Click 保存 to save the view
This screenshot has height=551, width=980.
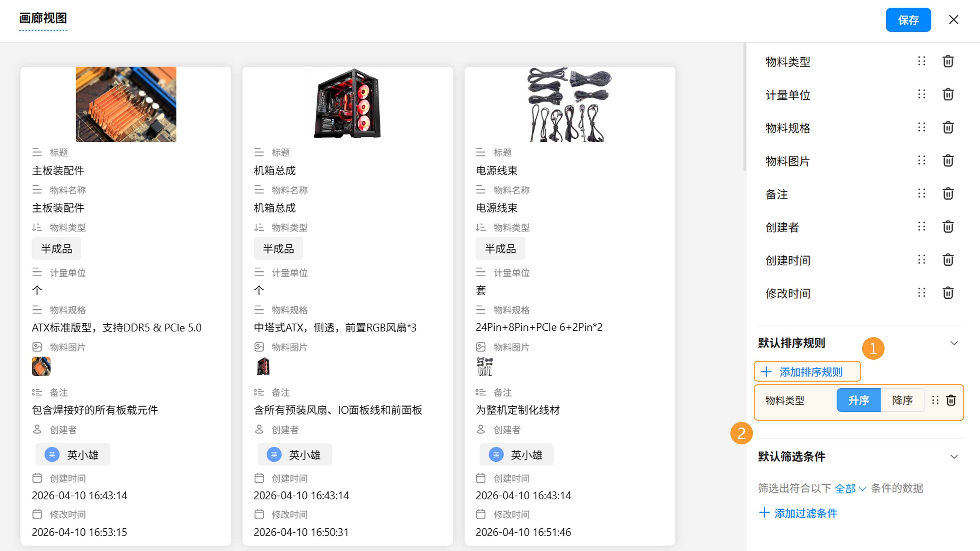point(908,20)
